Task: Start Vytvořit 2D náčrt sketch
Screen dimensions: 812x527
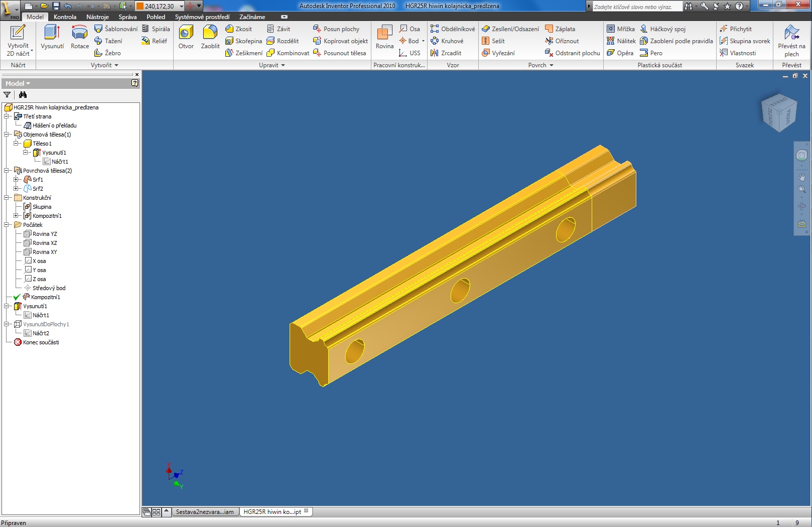Action: point(18,40)
